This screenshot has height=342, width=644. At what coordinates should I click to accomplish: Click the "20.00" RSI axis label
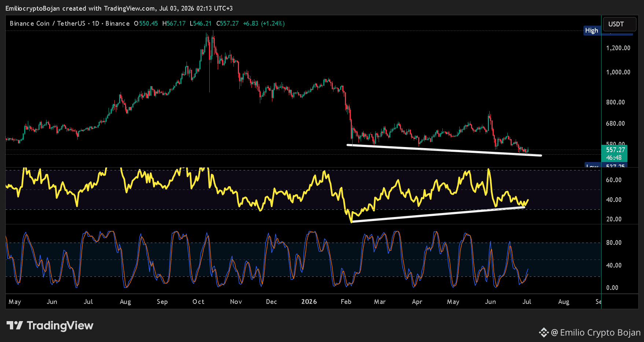[x=614, y=219]
